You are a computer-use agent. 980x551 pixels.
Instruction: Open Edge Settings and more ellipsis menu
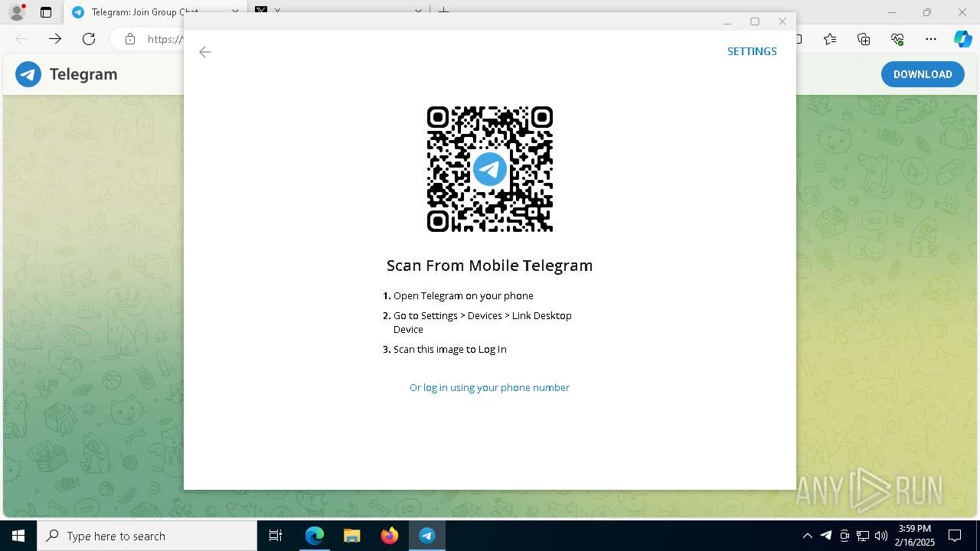[931, 39]
